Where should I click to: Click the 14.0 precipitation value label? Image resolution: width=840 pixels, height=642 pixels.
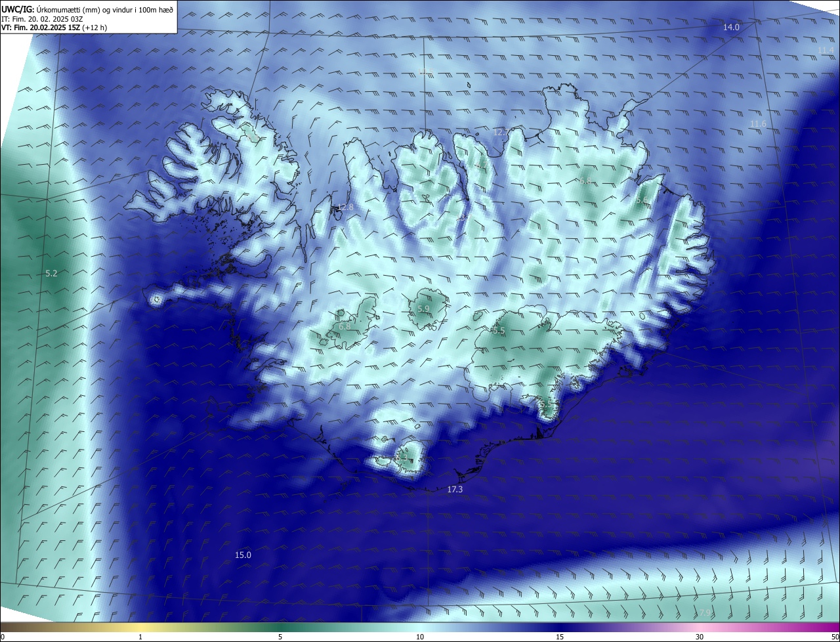click(731, 27)
